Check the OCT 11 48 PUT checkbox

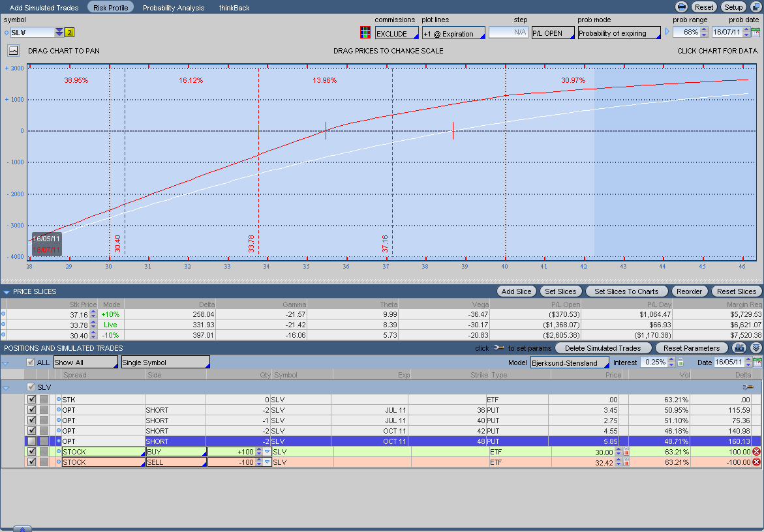[32, 441]
